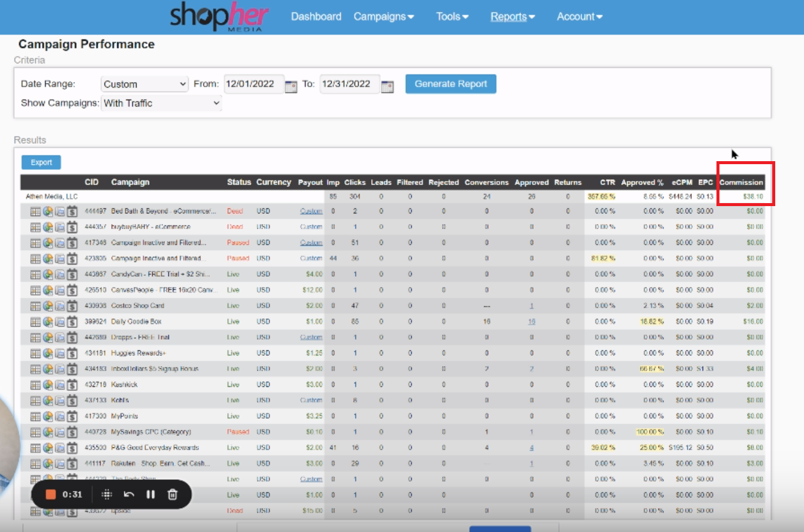Open the table grid icon for MySavings CPC
804x532 pixels.
point(35,432)
